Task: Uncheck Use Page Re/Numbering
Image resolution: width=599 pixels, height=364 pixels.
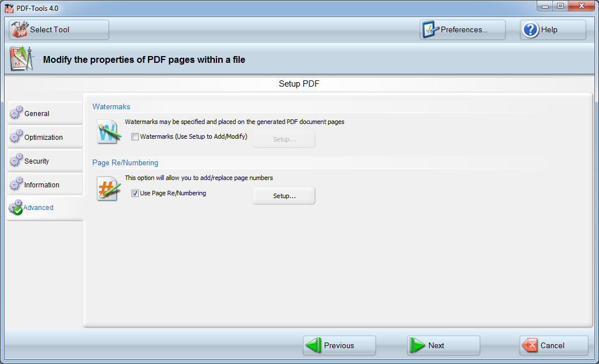Action: (x=135, y=193)
